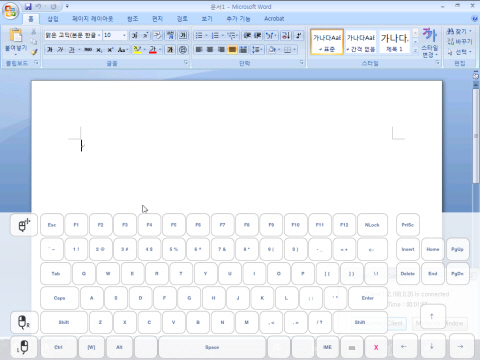The image size is (480, 360).
Task: Open line spacing dropdown
Action: [x=257, y=50]
